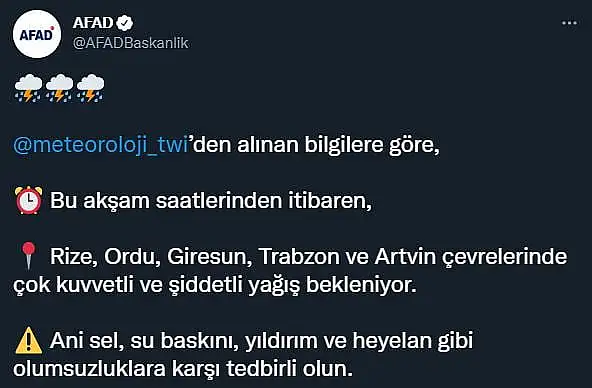The width and height of the screenshot is (592, 388).
Task: Click the blue verified badge next to AFAD
Action: (x=125, y=23)
